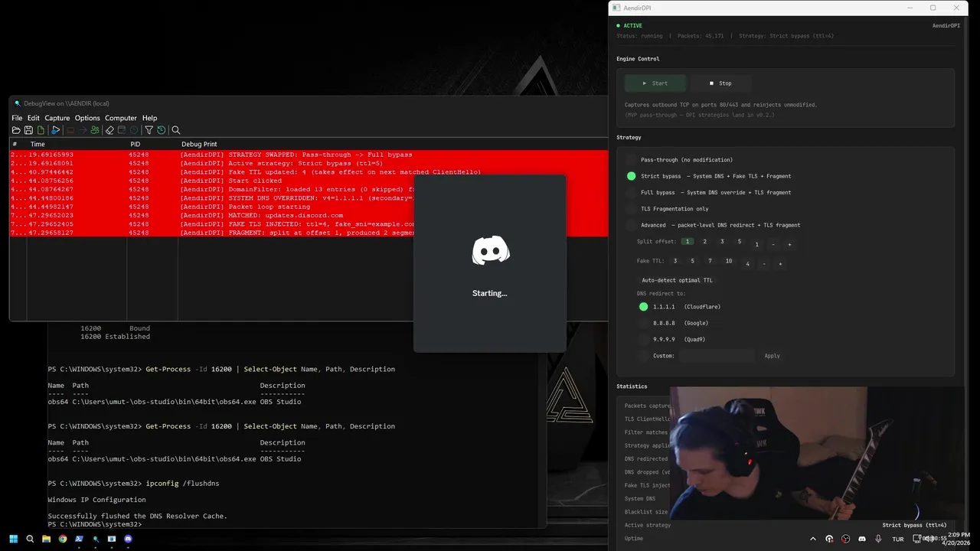Click the magnifier Find icon in DebugView
Image resolution: width=980 pixels, height=551 pixels.
pos(176,130)
